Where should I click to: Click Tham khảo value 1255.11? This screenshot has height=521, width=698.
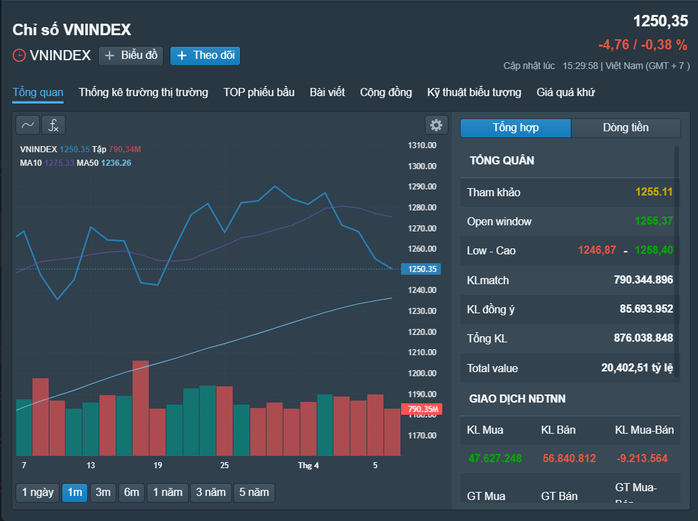click(x=654, y=192)
